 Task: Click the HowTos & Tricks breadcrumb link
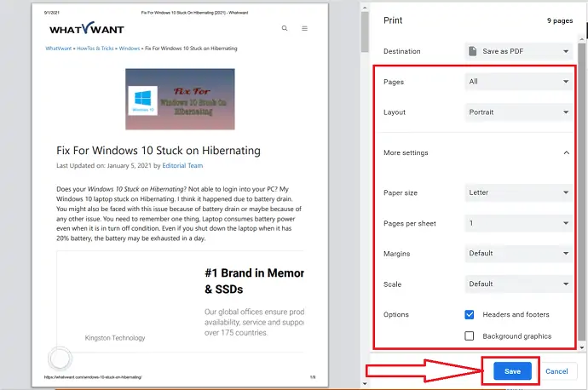coord(95,49)
